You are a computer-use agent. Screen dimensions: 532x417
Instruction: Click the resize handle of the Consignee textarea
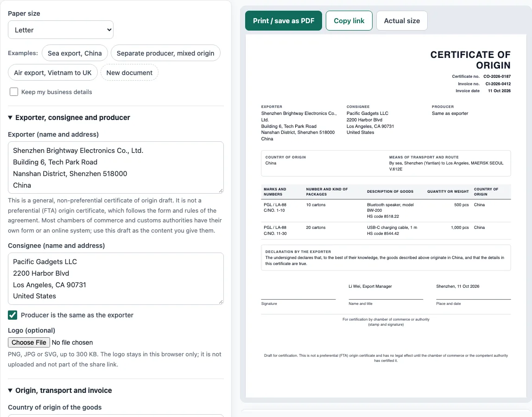coord(221,302)
